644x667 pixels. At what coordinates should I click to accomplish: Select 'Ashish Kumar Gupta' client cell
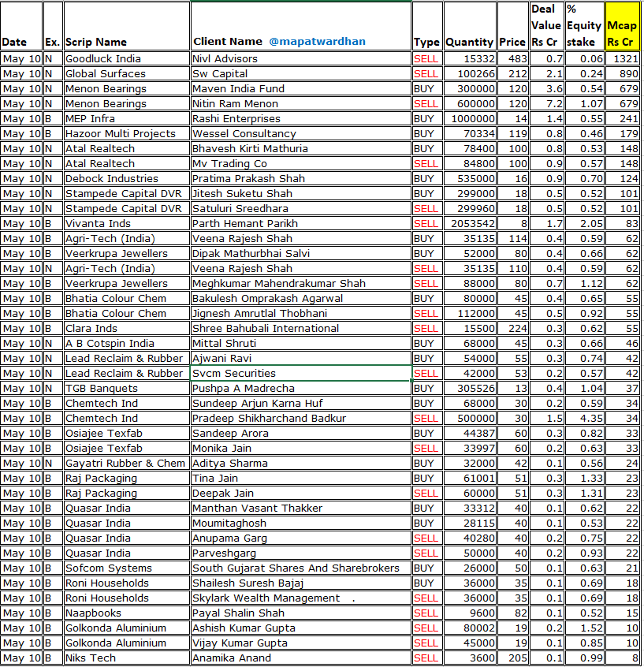coord(301,628)
